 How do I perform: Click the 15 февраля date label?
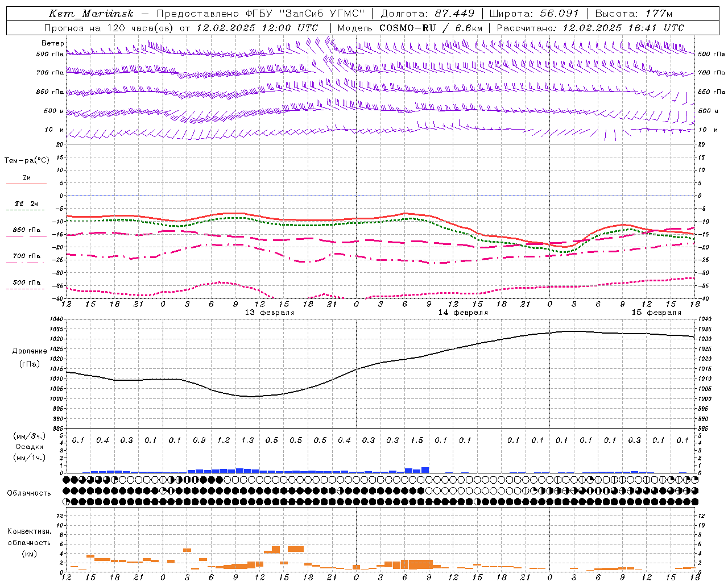click(656, 313)
